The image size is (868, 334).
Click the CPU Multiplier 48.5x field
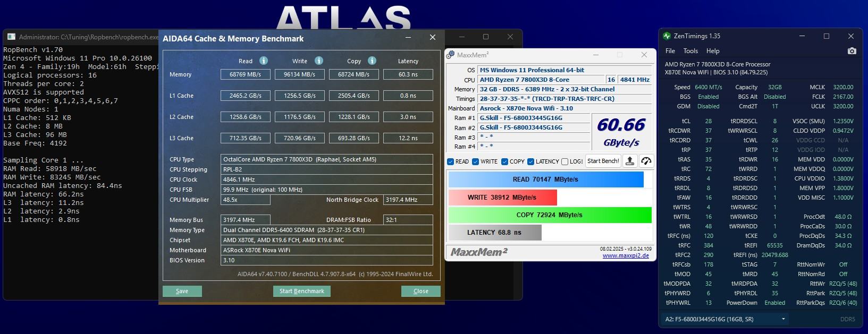[246, 200]
